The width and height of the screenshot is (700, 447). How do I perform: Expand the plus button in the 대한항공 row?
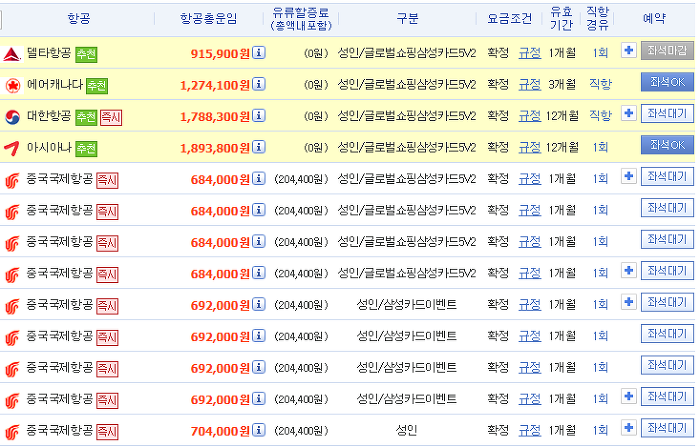pyautogui.click(x=629, y=113)
